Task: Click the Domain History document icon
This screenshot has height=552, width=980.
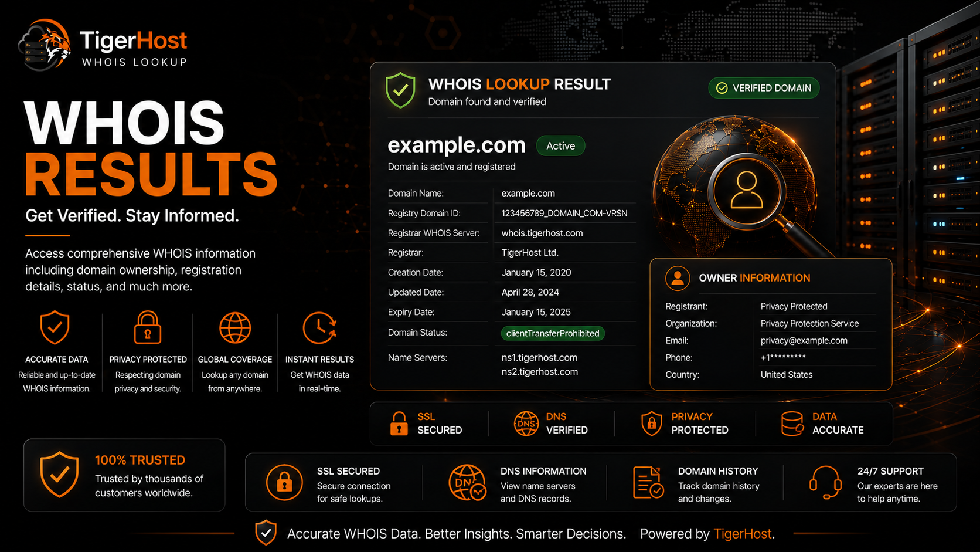Action: tap(648, 482)
